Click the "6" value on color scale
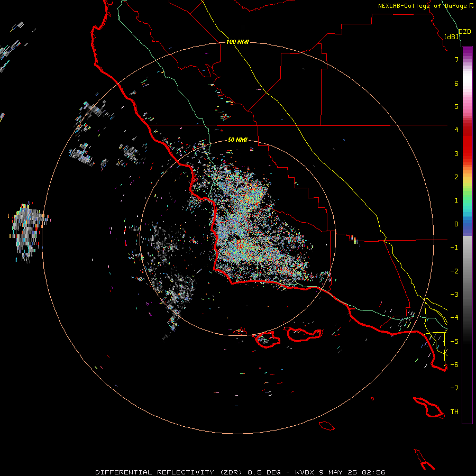Screen dimensions: 476x476 tap(456, 83)
